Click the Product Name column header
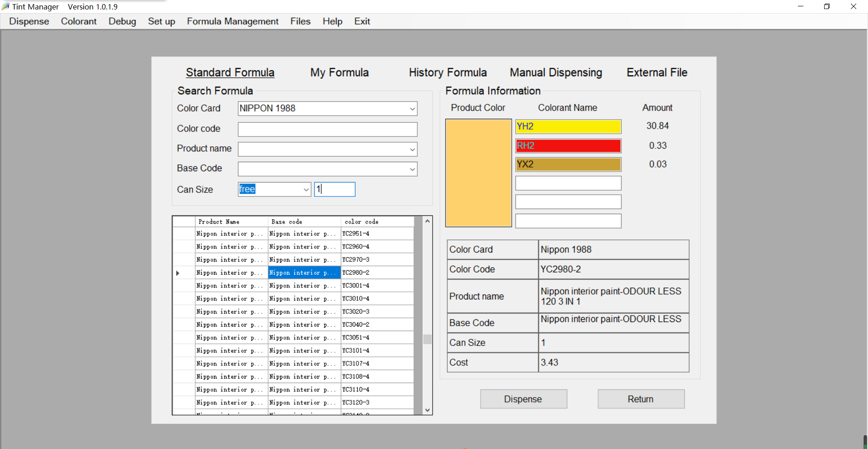 (x=231, y=222)
